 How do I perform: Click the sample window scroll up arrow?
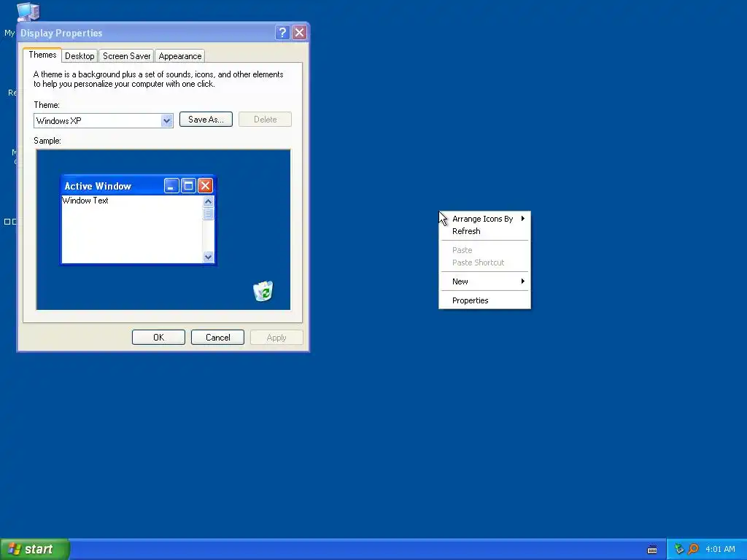(208, 201)
